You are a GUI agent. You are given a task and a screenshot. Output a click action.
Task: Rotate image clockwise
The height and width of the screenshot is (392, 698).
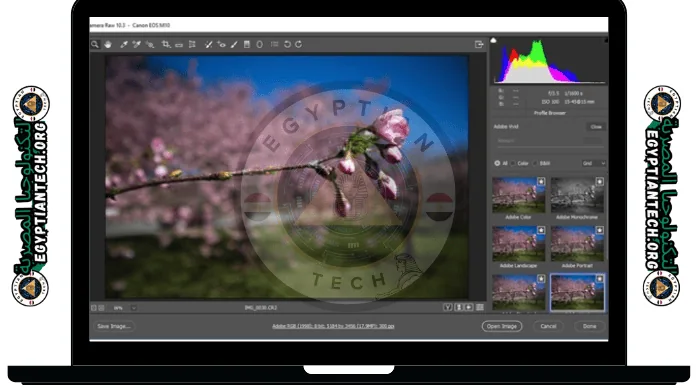(x=299, y=44)
